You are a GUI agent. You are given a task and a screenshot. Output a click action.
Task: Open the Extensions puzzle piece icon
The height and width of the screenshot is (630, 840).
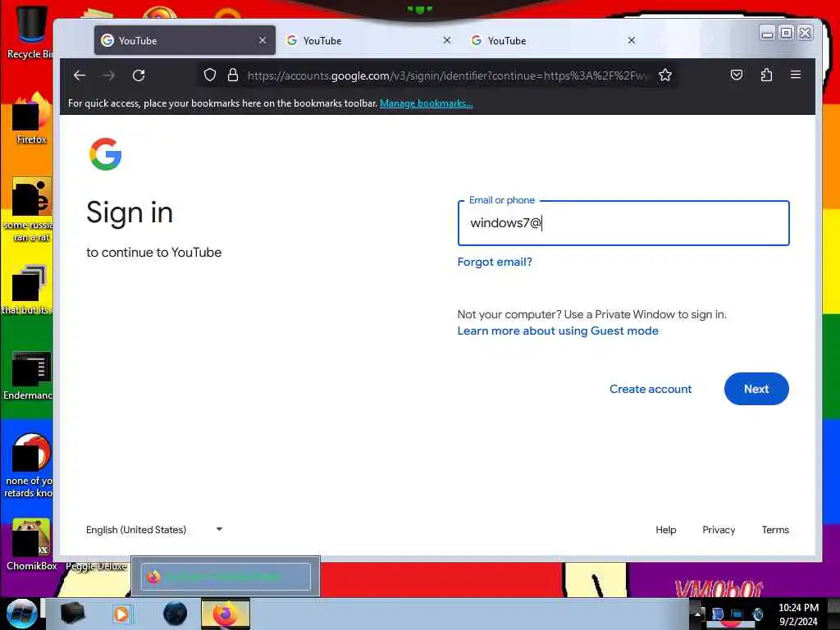767,75
